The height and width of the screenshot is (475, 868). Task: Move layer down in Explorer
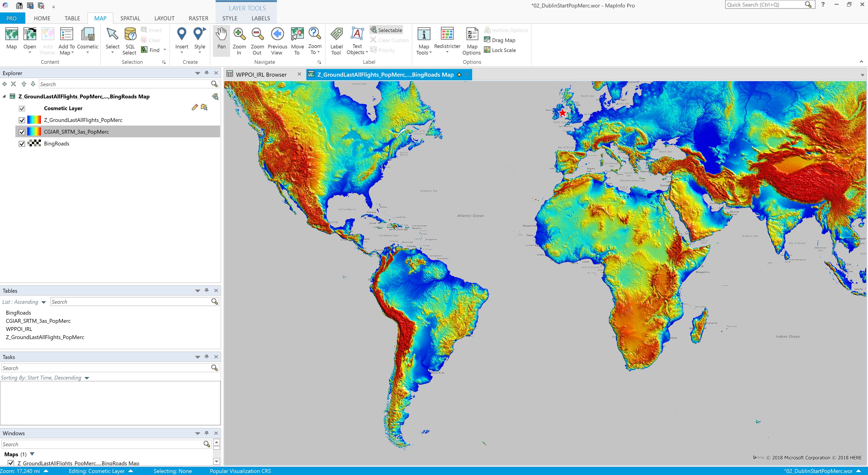(x=33, y=84)
